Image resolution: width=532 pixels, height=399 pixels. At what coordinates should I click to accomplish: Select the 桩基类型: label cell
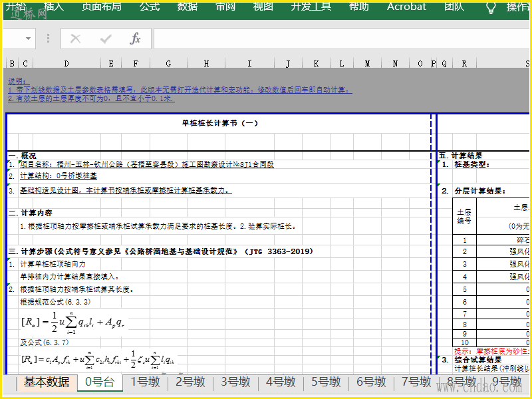pos(472,164)
